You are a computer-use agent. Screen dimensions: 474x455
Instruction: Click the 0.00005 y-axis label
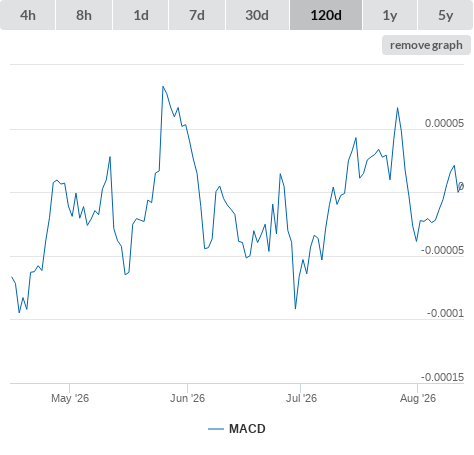(444, 123)
